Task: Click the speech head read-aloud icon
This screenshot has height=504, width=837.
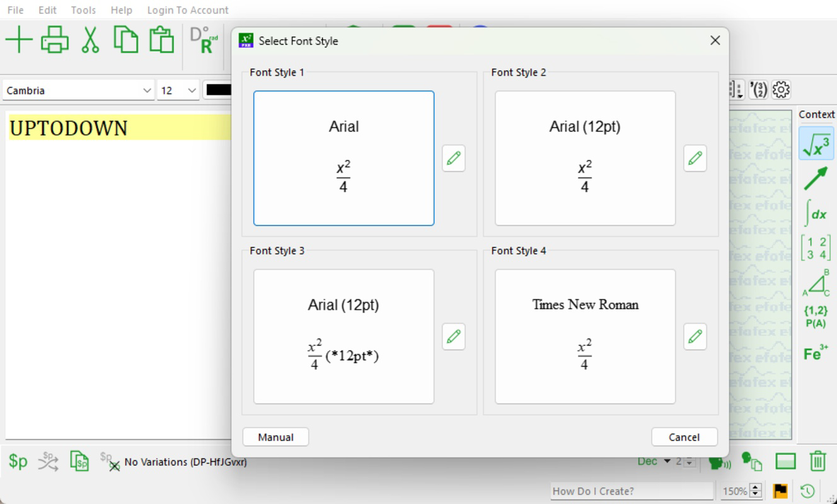Action: (x=719, y=462)
